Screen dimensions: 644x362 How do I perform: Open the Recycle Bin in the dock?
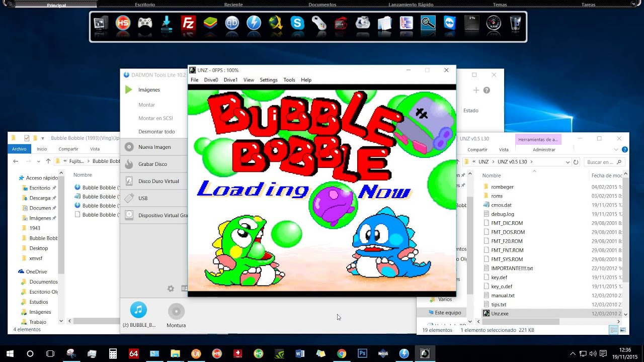[516, 23]
